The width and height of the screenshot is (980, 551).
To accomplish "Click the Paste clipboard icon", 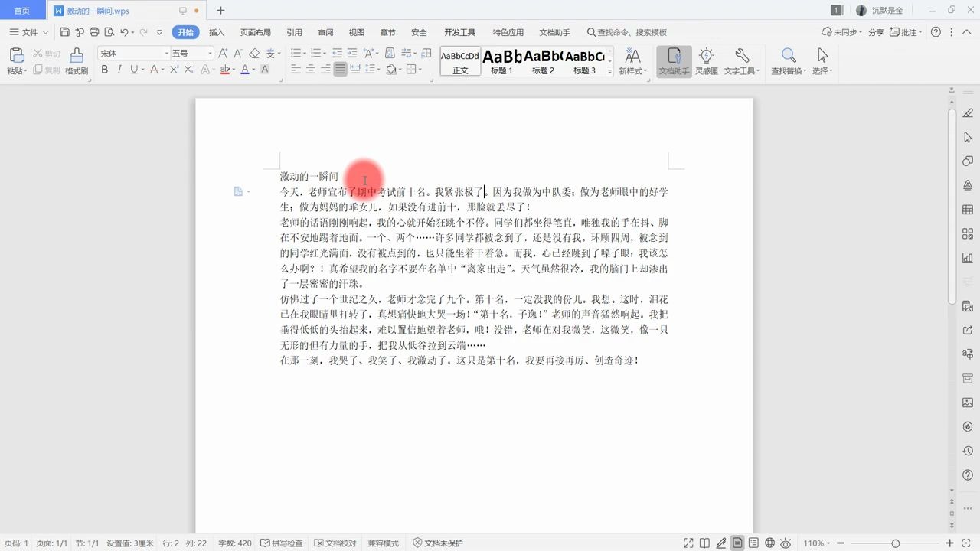I will point(16,55).
